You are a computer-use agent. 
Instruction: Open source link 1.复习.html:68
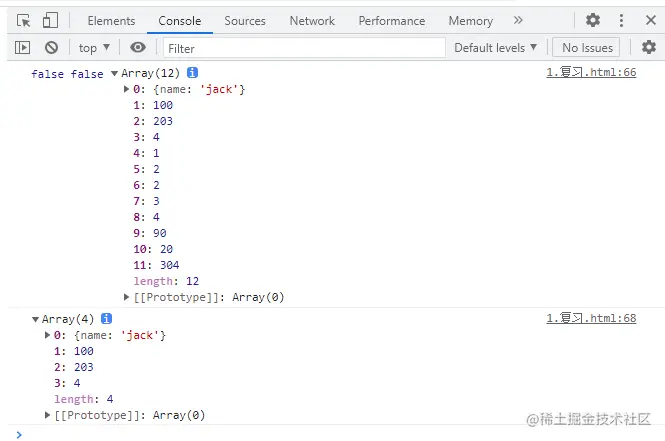(591, 318)
